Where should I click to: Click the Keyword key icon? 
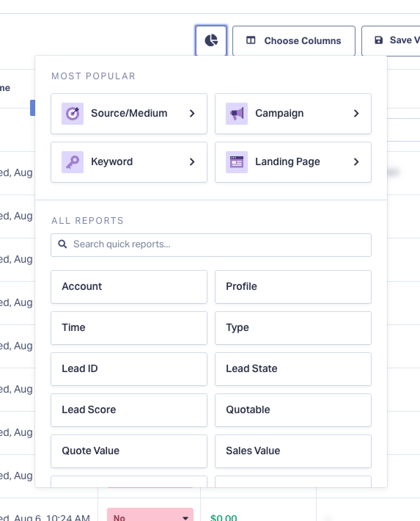pos(73,162)
